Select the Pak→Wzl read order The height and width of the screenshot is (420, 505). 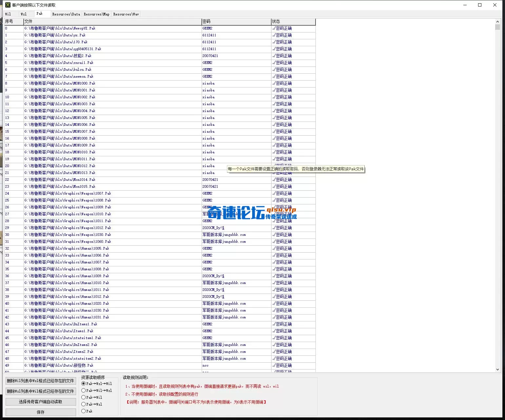click(x=83, y=404)
